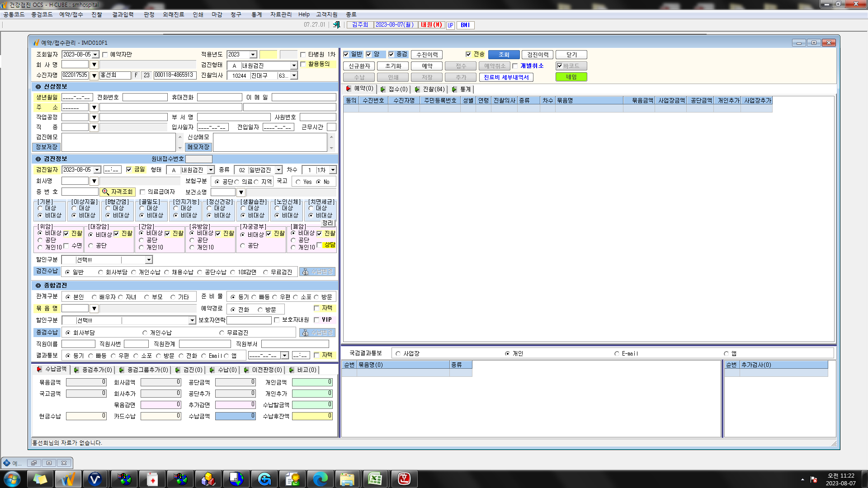Switch to the 진찰(84) tab
Screen dimensions: 868x488
coord(429,89)
